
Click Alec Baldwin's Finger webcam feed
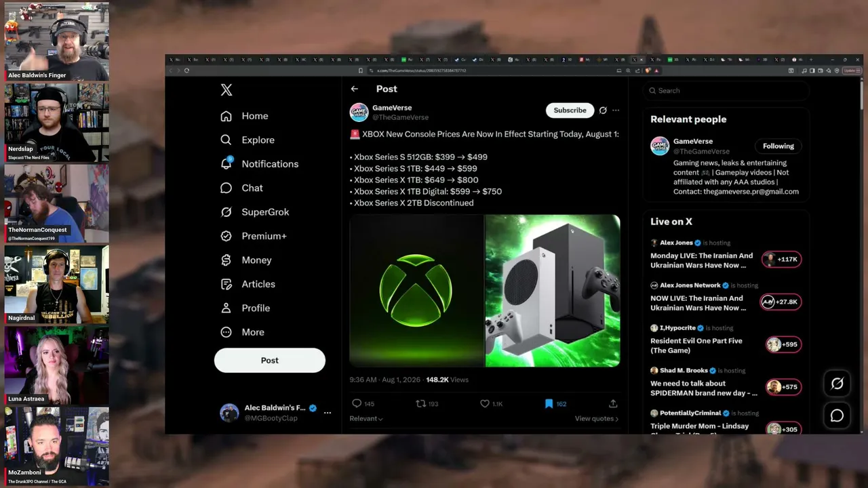coord(57,41)
